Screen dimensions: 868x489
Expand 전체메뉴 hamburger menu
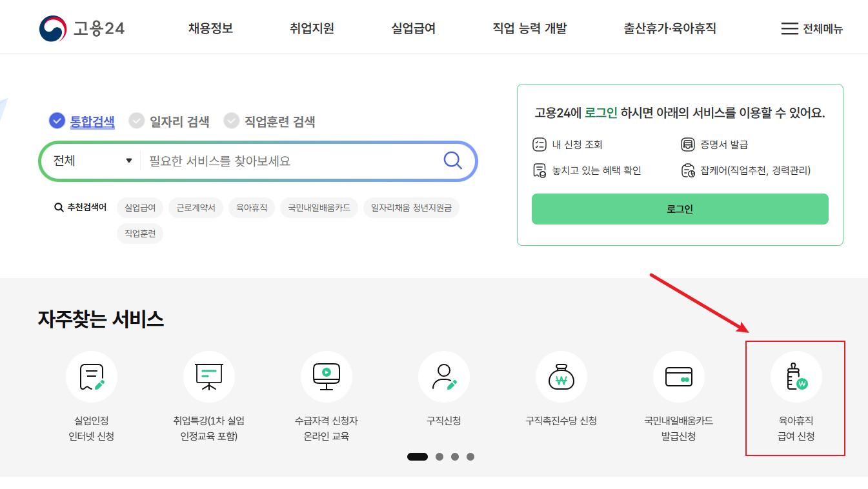811,28
